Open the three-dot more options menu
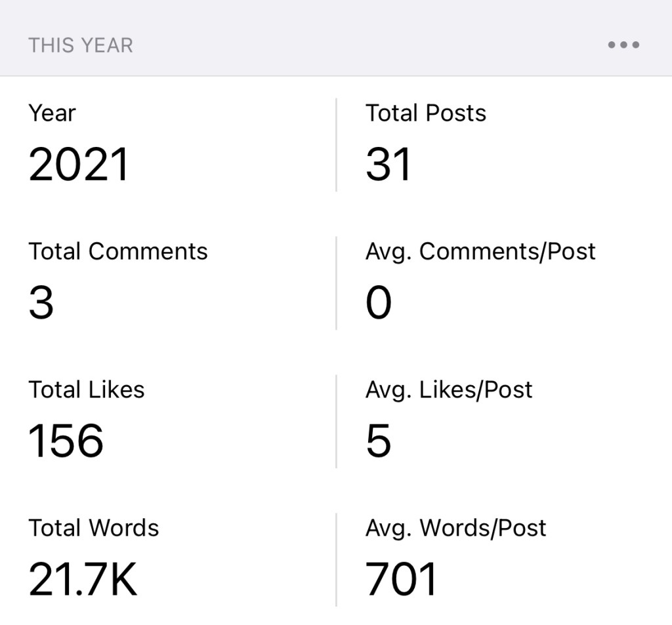This screenshot has width=672, height=625. pos(623,45)
